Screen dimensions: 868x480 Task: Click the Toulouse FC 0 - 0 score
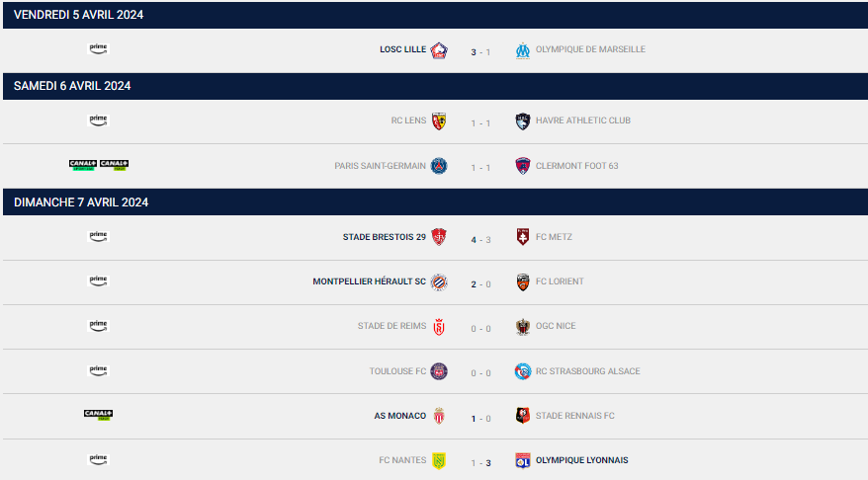click(480, 373)
